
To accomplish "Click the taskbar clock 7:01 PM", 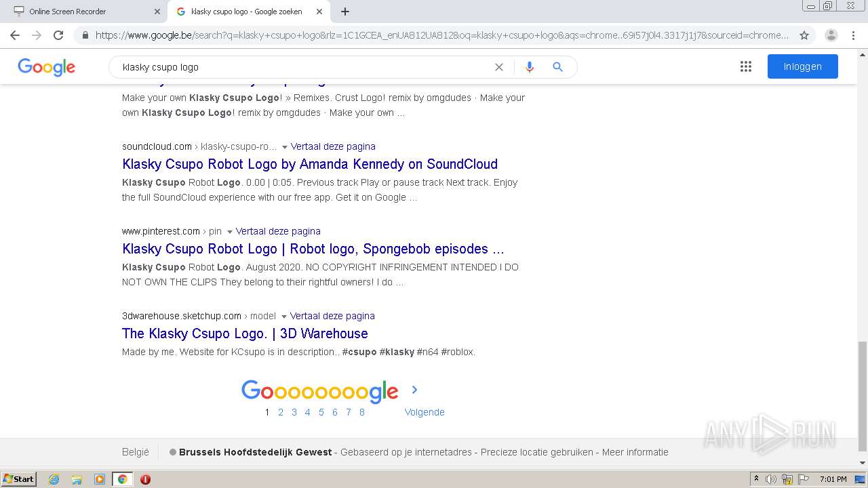I will click(x=833, y=479).
